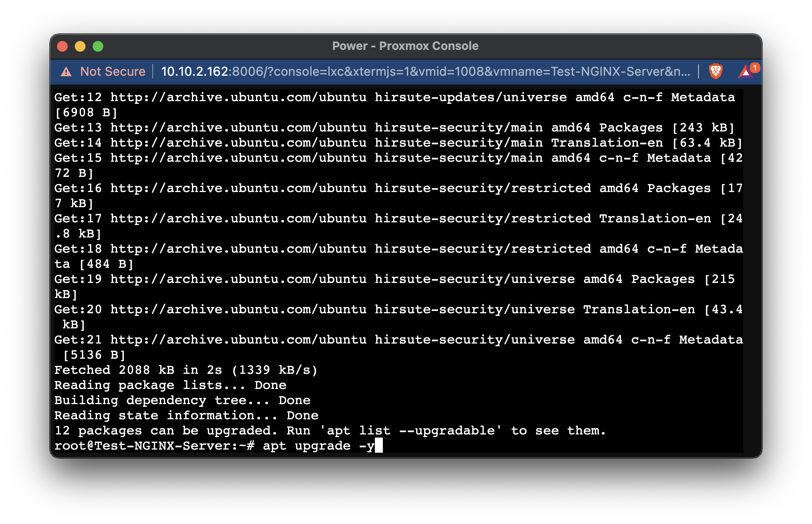Screen dimensions: 812x524
Task: Click the lion icon in the toolbar
Action: coord(716,71)
